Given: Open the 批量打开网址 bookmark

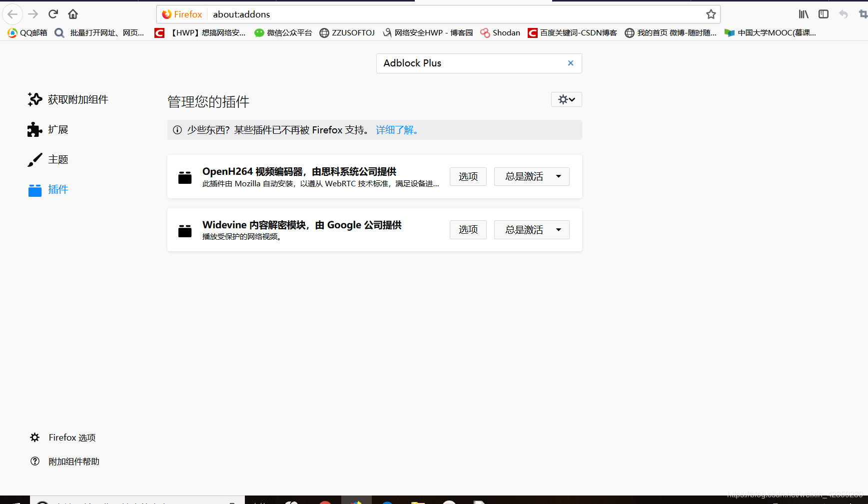Looking at the screenshot, I should coord(99,32).
